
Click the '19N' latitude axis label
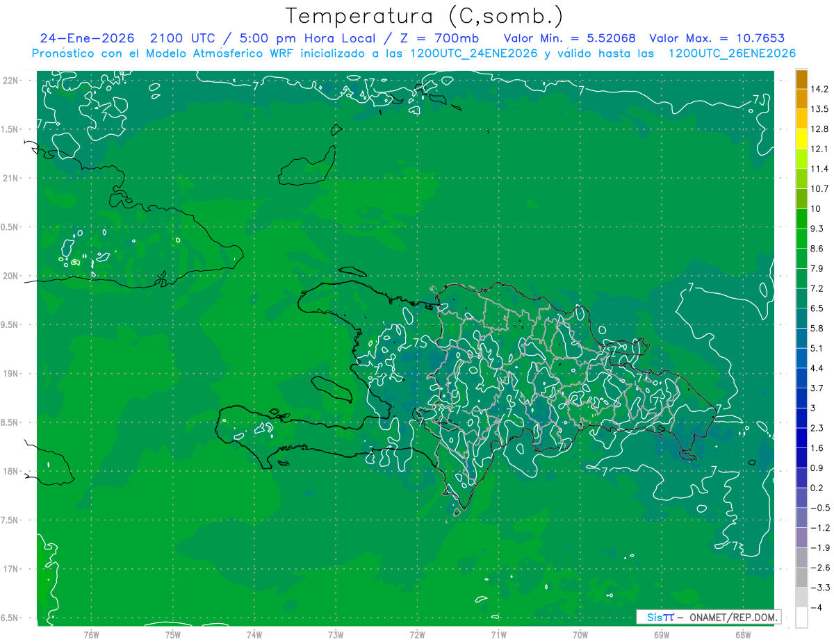click(10, 374)
